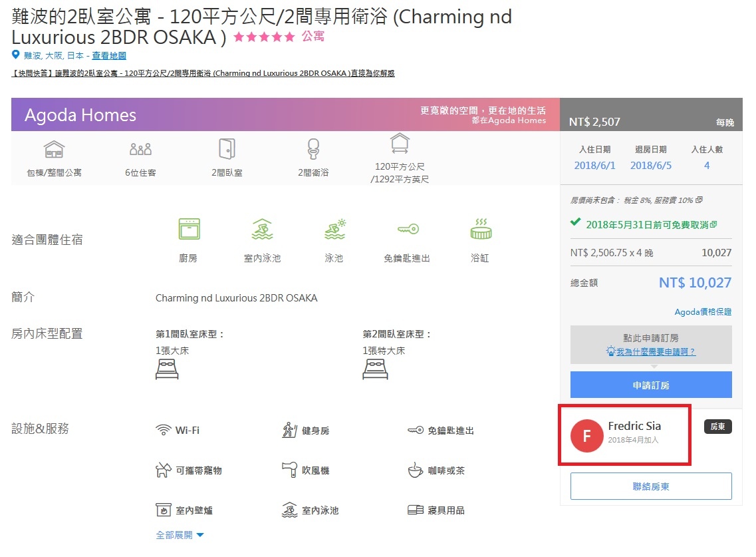Screen dimensions: 756x557
Task: Change guest count value 4
Action: [x=707, y=166]
